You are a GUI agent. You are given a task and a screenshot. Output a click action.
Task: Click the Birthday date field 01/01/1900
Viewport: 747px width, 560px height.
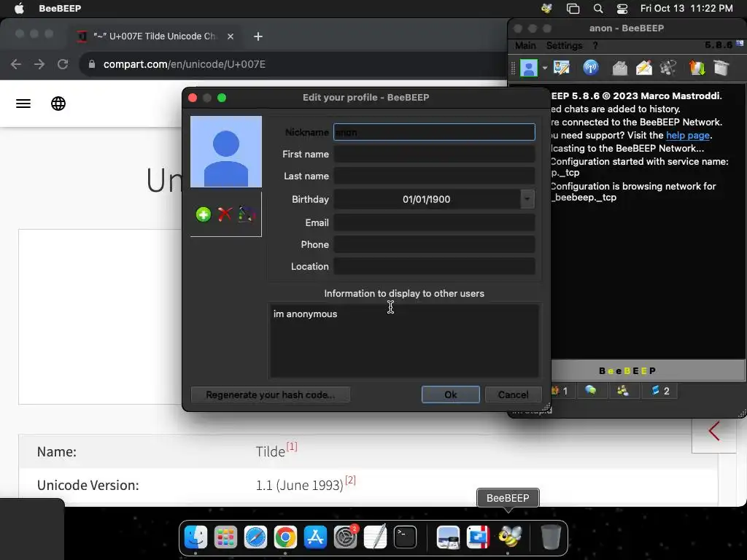[426, 199]
